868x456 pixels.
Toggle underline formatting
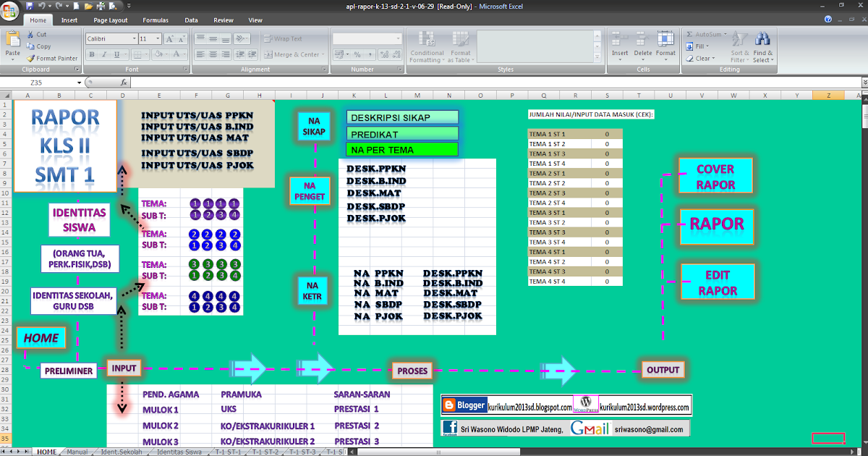115,54
